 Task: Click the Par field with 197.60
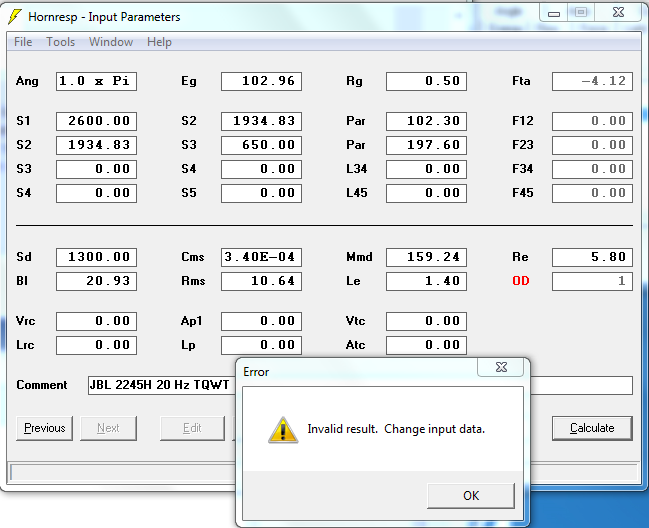[x=426, y=145]
